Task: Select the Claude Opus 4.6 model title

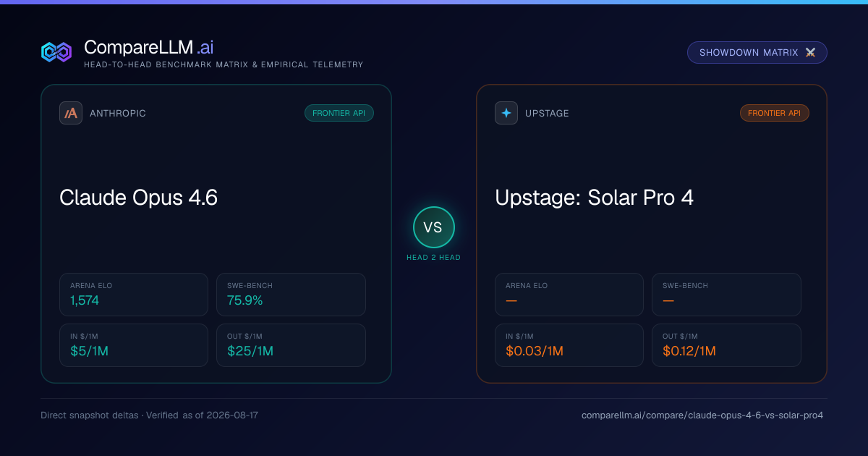Action: tap(138, 198)
